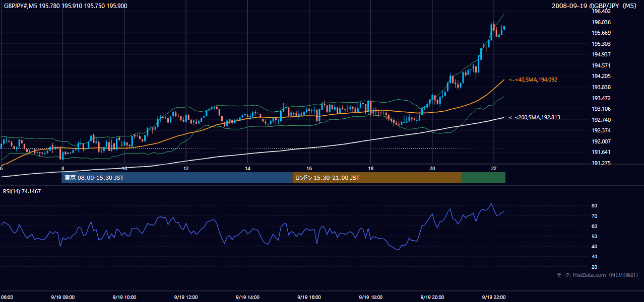Click the bottom time label 9/19 22:00
Screen dimensions: 644x302
[494, 297]
